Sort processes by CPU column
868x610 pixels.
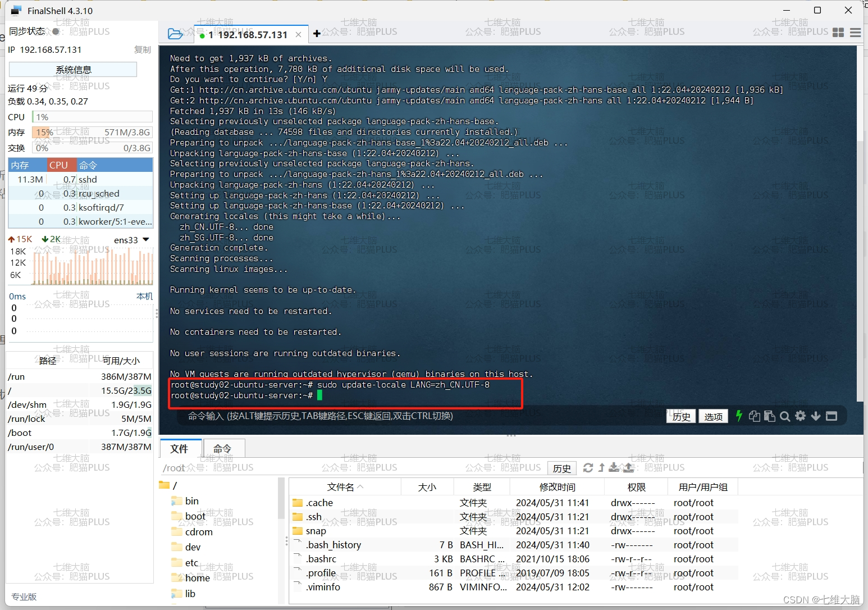(61, 165)
